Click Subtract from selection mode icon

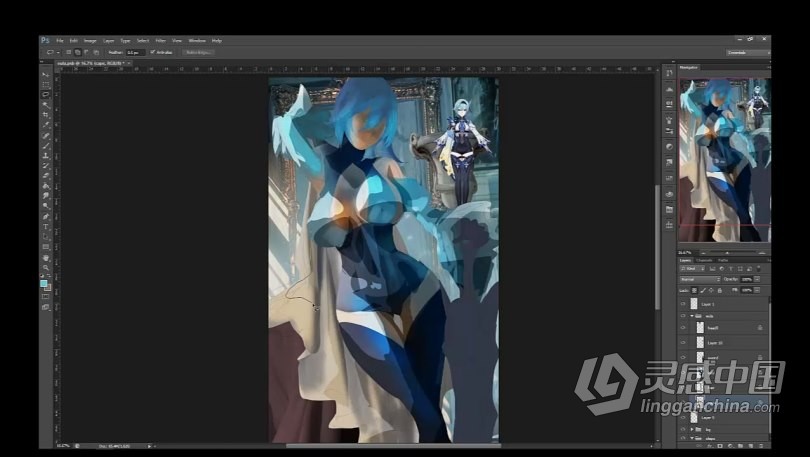(x=86, y=52)
